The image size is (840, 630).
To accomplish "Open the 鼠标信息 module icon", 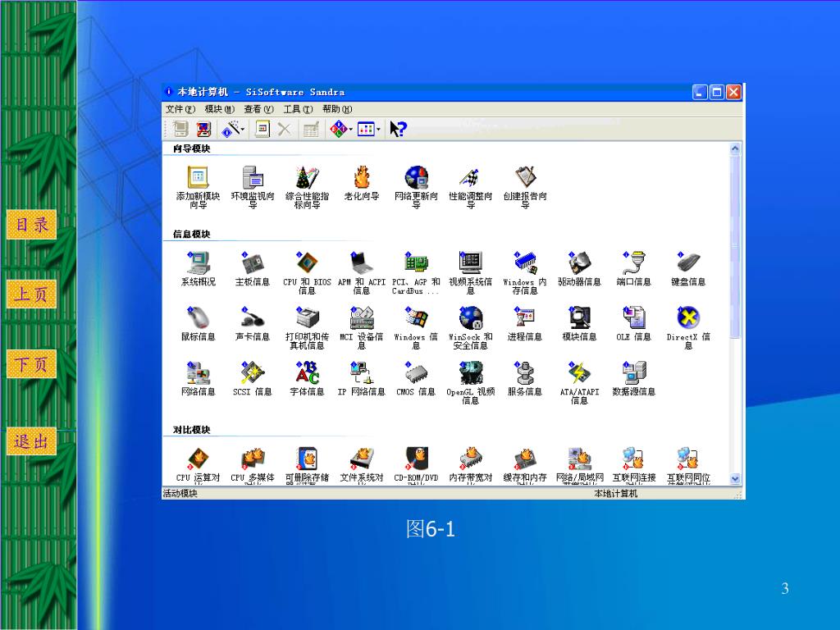I will pos(198,318).
